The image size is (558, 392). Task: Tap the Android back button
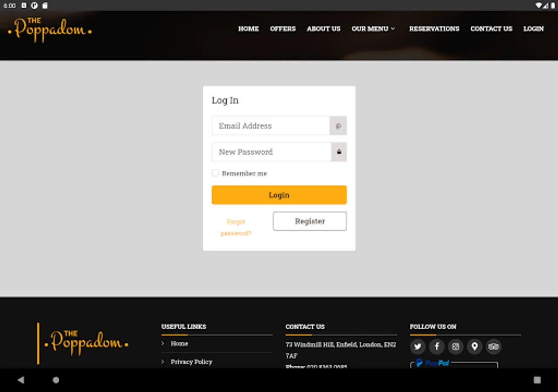tap(20, 380)
